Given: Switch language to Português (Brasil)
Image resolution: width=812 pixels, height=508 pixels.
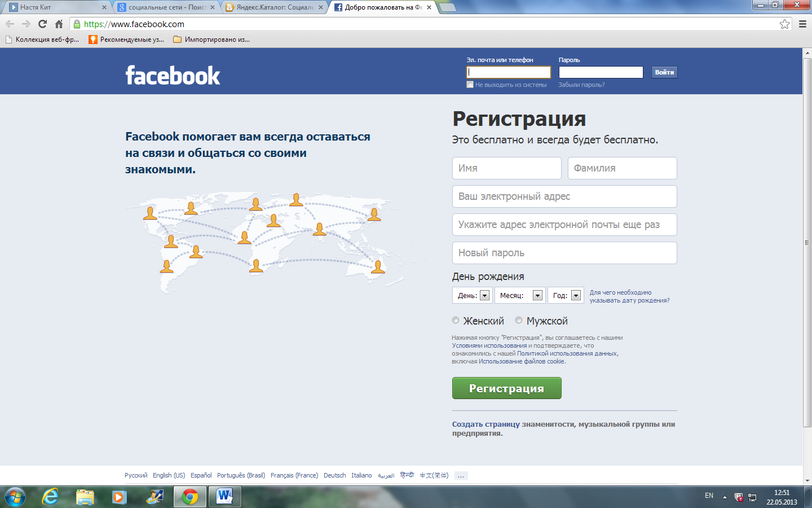Looking at the screenshot, I should (x=241, y=475).
